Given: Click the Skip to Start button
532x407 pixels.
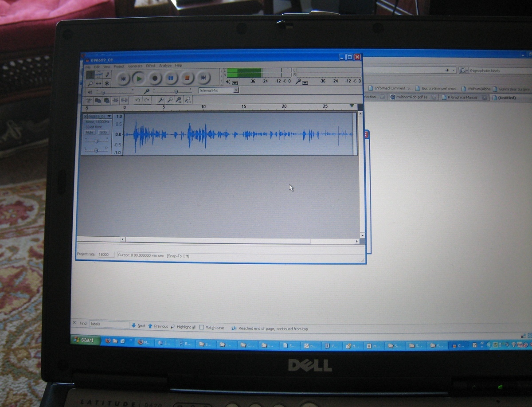Looking at the screenshot, I should [x=123, y=78].
